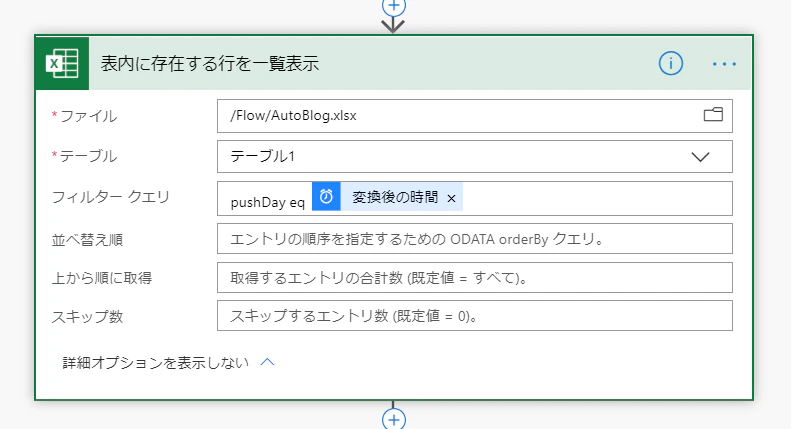Click the 並べ替え順 label
Screen dimensions: 791x429
87,240
